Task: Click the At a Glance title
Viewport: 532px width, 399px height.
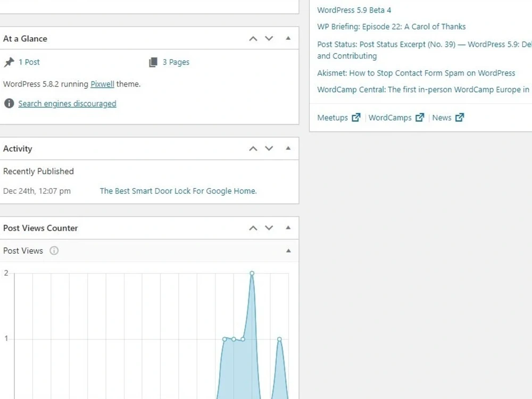Action: (x=25, y=39)
